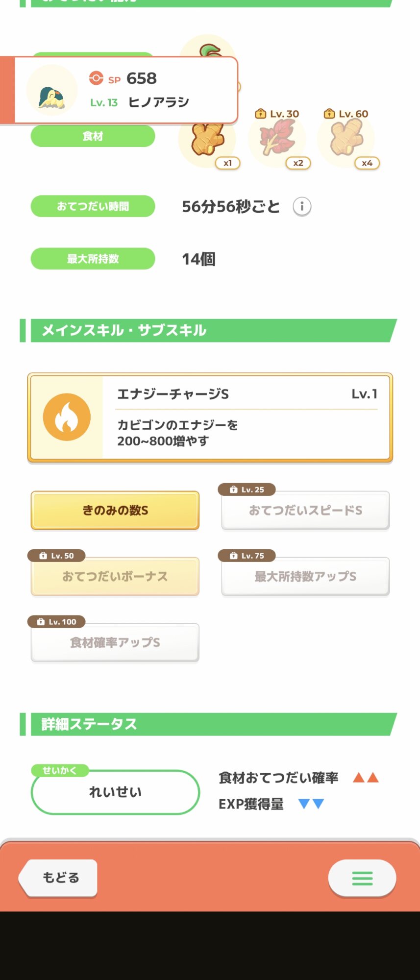Tap the 最大所持数 label
The width and height of the screenshot is (420, 980).
93,259
